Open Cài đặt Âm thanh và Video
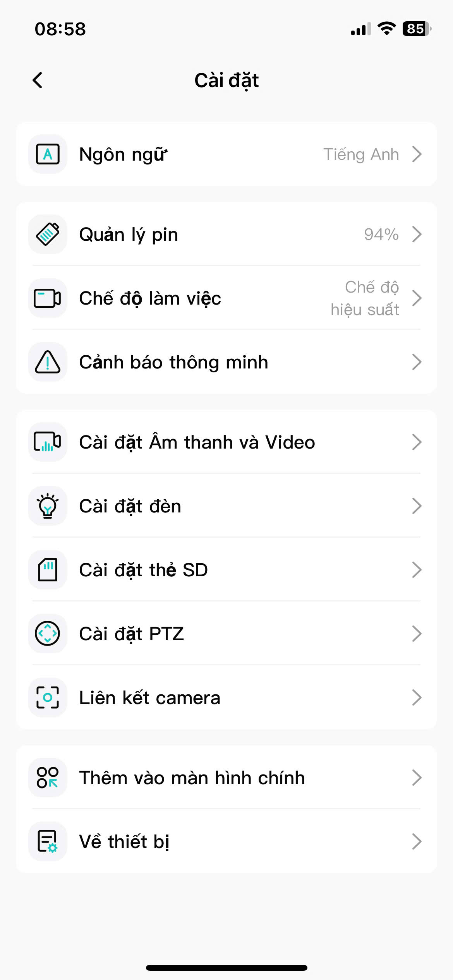Screen dimensions: 453x980 [x=197, y=442]
